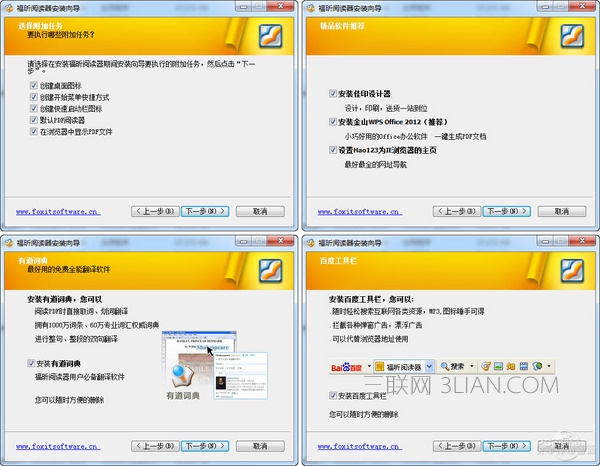The width and height of the screenshot is (600, 466).
Task: Click 上一步 in the 选择附加任务 window
Action: [155, 211]
